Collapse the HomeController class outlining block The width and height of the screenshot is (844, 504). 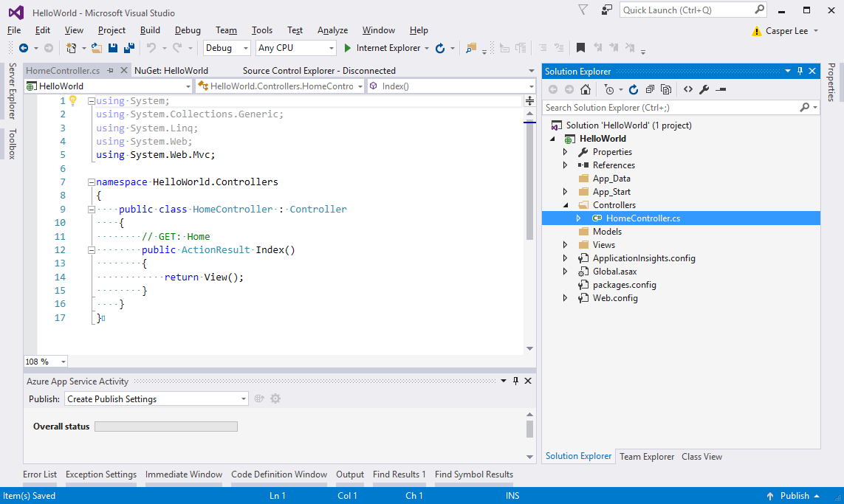click(92, 210)
